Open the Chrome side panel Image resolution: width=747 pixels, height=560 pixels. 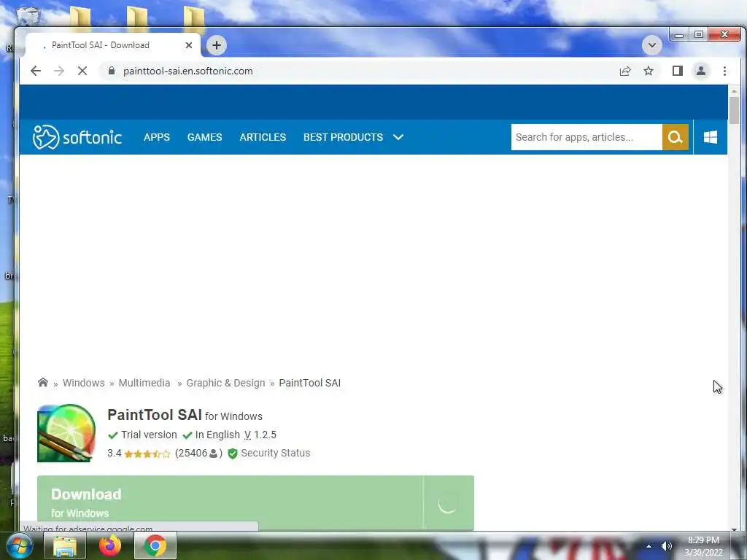pos(678,71)
